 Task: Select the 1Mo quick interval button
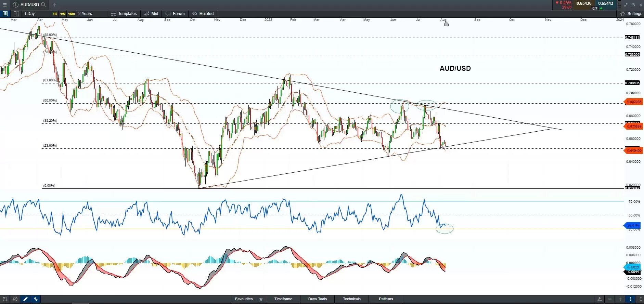[72, 14]
